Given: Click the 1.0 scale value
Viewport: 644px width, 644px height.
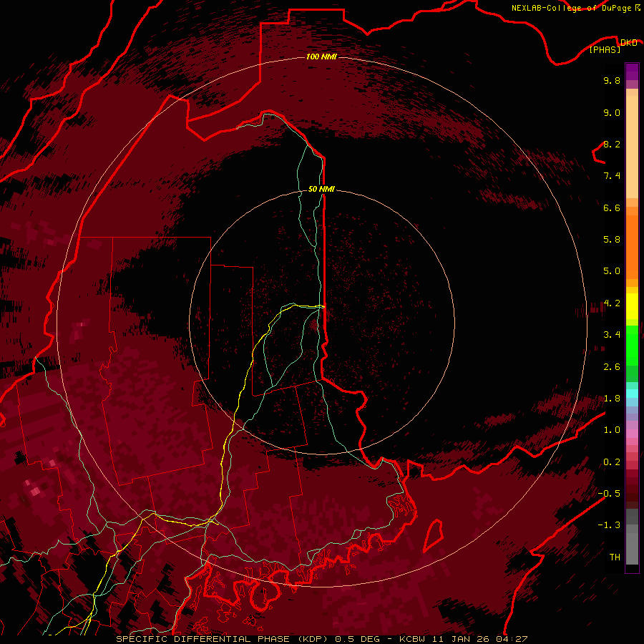Looking at the screenshot, I should pyautogui.click(x=612, y=430).
